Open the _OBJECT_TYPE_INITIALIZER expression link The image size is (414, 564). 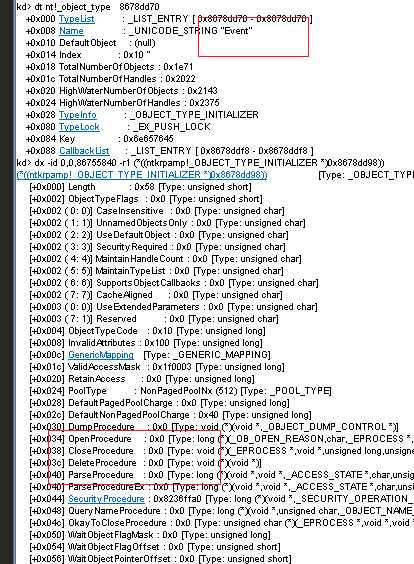(142, 175)
